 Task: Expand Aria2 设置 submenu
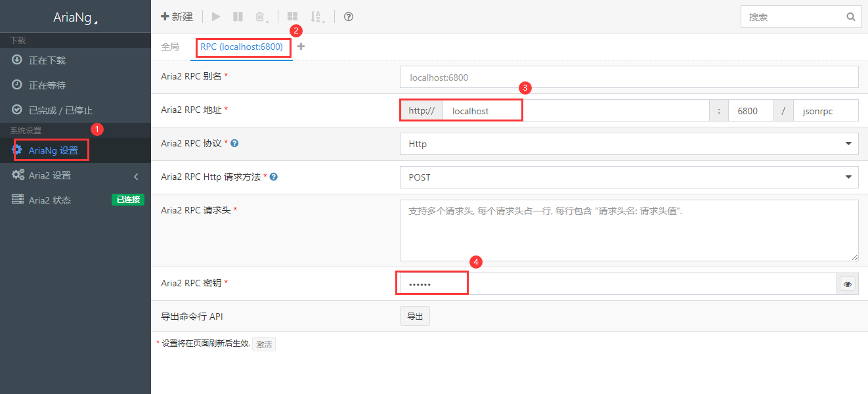[76, 175]
